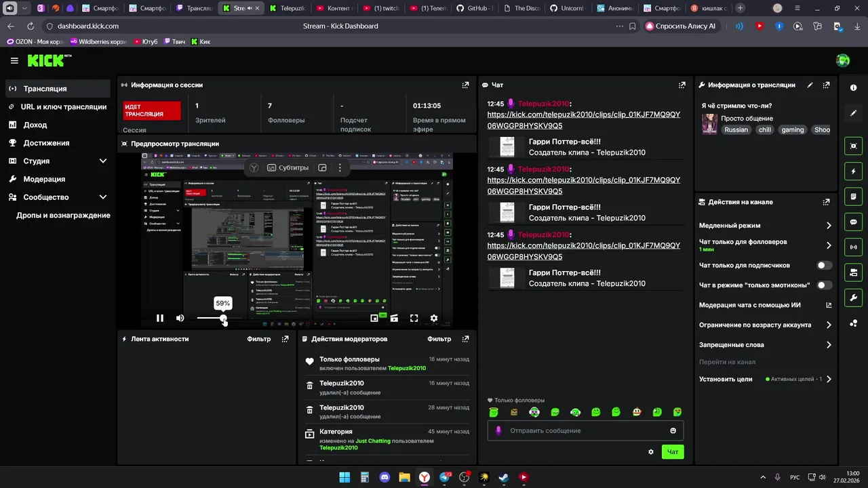
Task: Click Telepuzik2010 username in the Только фолловеры entry
Action: pos(407,368)
